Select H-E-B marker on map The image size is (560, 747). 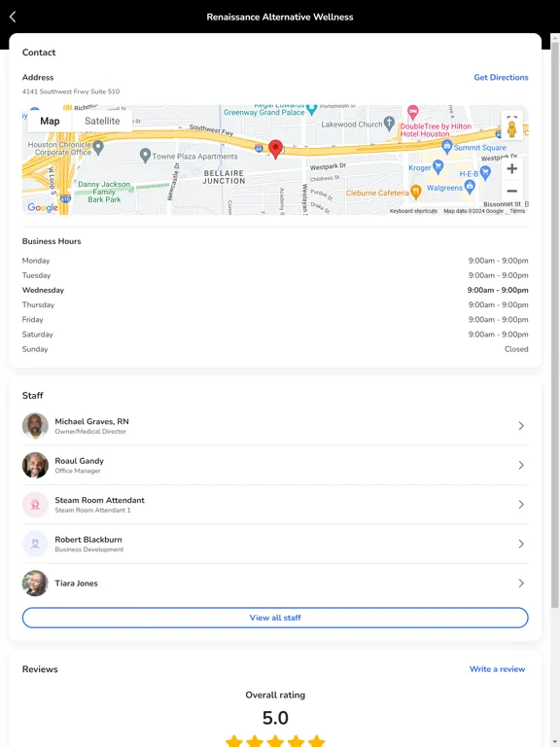click(x=485, y=173)
